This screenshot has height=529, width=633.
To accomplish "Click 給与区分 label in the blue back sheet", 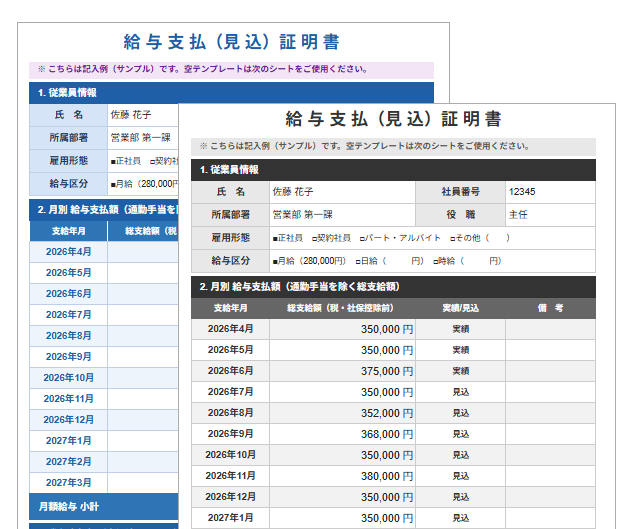I will [x=68, y=184].
